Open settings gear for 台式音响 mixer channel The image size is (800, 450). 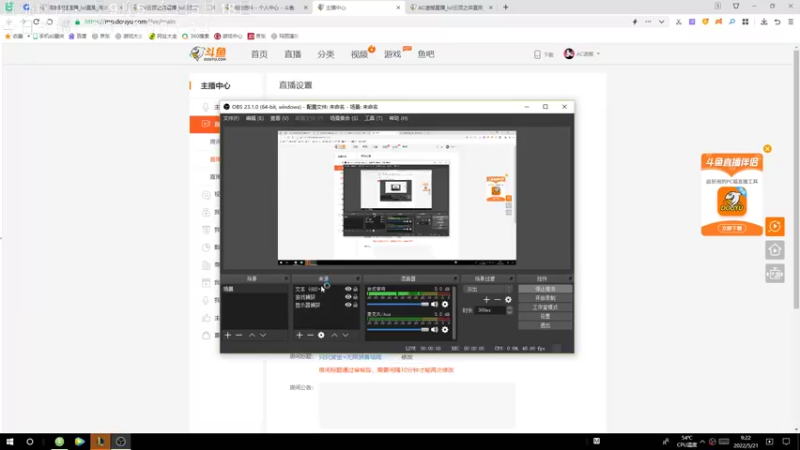[445, 304]
